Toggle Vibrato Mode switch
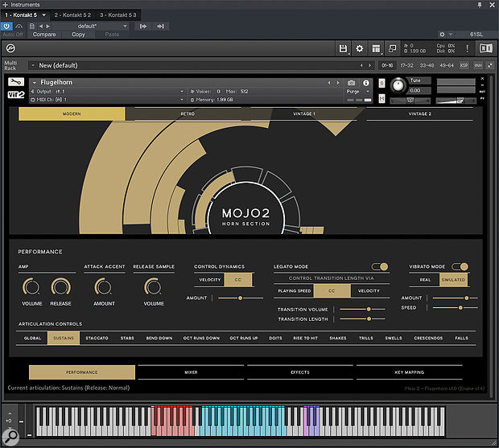 [460, 266]
